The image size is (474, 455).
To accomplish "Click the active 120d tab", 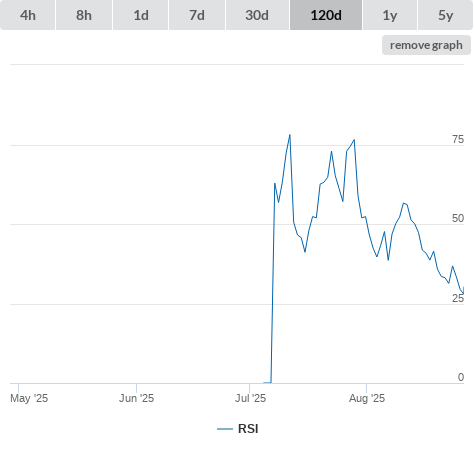I will pos(326,15).
